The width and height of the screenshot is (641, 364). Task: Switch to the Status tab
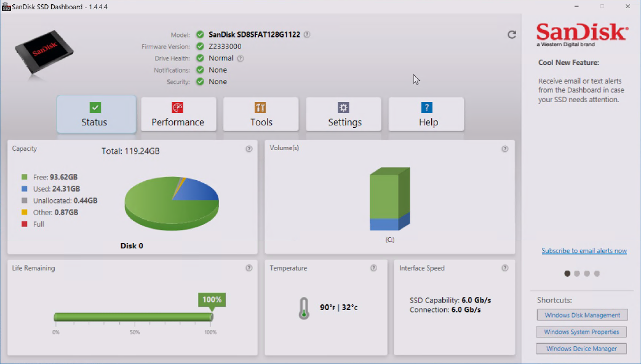click(x=97, y=114)
